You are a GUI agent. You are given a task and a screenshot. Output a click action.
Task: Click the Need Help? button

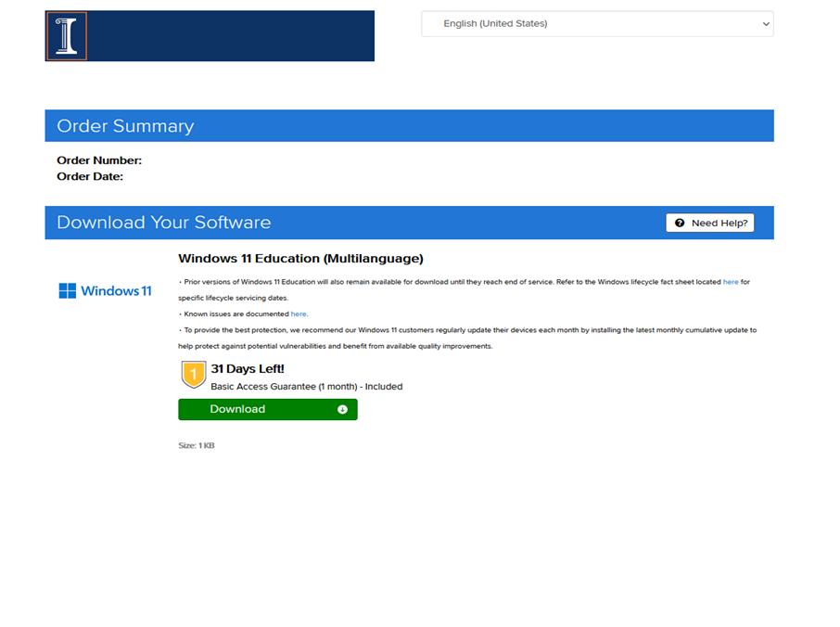coord(710,223)
